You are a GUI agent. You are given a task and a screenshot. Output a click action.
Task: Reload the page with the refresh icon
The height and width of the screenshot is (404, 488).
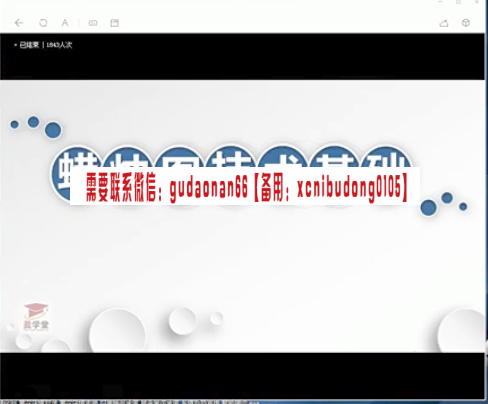click(x=43, y=23)
